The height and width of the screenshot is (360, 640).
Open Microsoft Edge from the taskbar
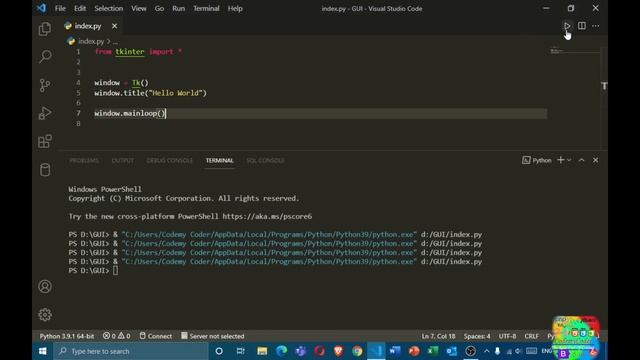point(282,351)
